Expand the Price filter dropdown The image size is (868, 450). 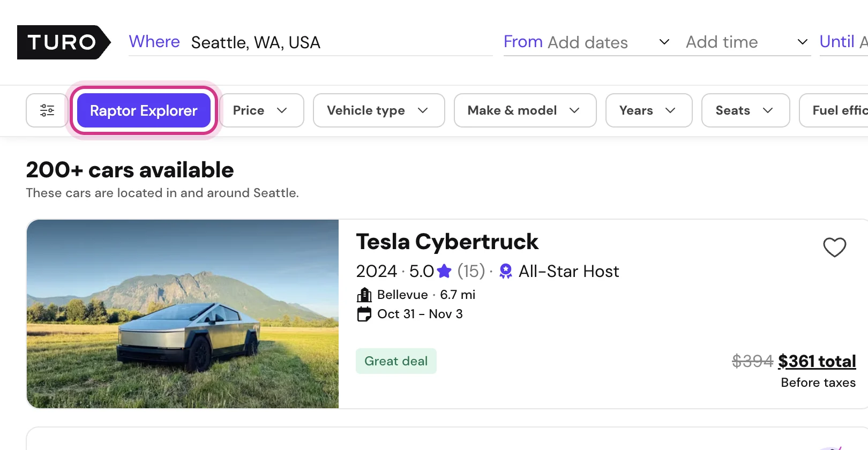pos(261,110)
